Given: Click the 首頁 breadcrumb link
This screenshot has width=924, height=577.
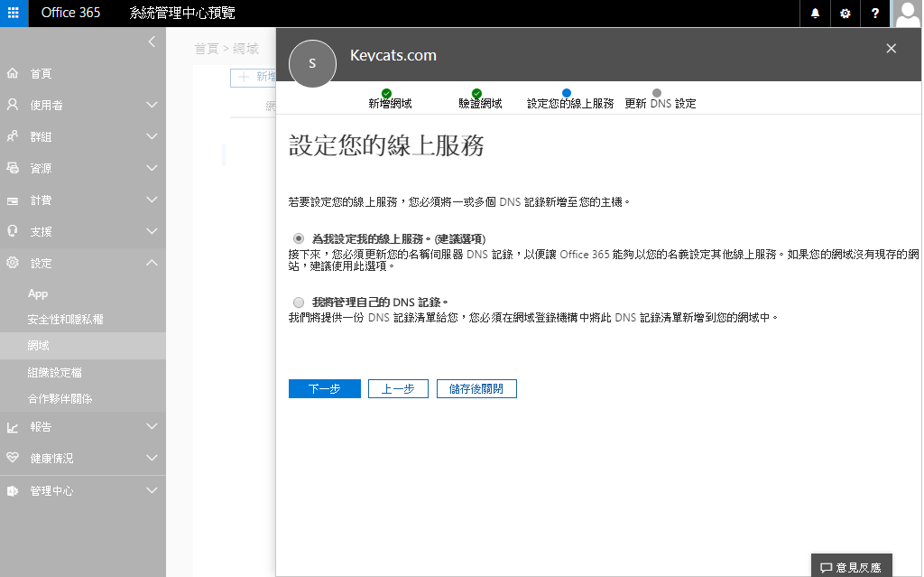Looking at the screenshot, I should pyautogui.click(x=207, y=49).
